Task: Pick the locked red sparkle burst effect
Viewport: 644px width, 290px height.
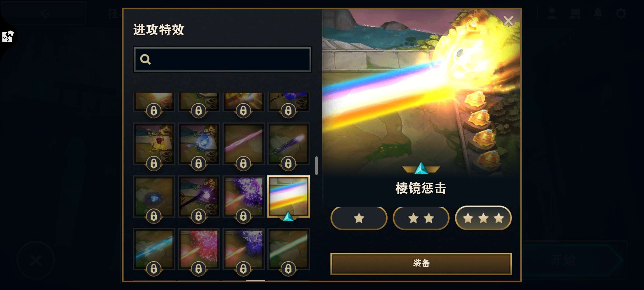Action: 199,249
